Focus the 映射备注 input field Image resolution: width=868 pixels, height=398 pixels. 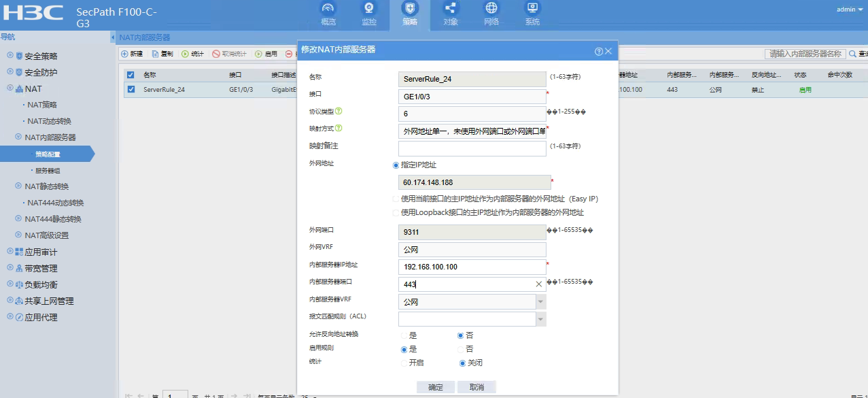(x=472, y=148)
